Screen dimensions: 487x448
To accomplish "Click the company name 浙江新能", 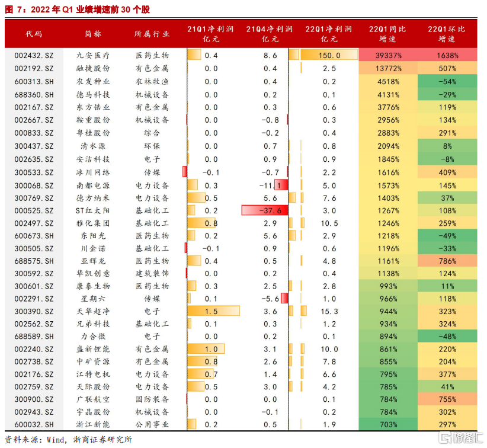I will pyautogui.click(x=93, y=424).
